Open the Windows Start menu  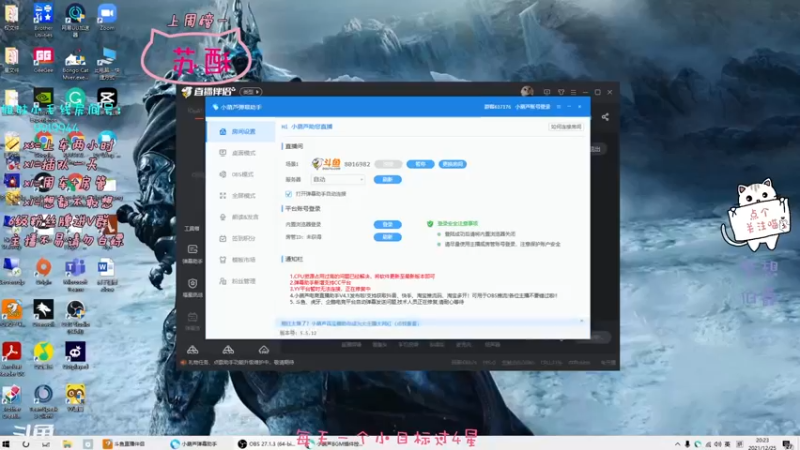(6, 444)
